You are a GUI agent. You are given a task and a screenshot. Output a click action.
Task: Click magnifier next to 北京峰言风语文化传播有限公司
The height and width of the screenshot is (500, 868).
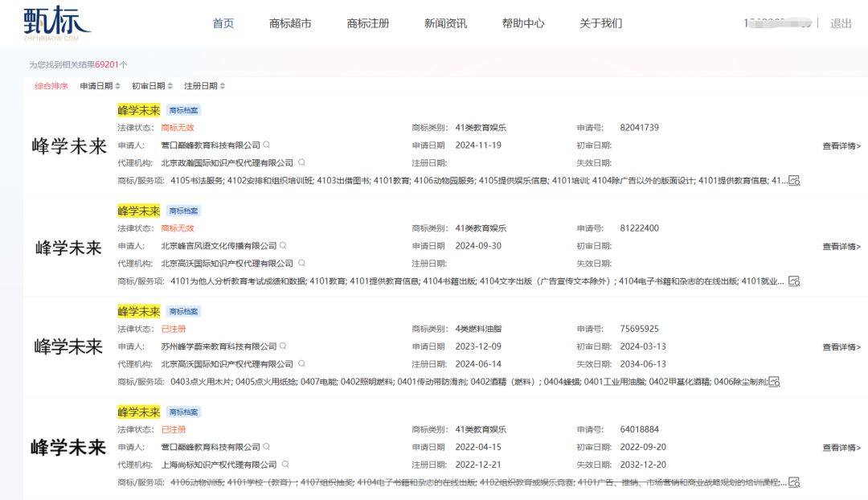click(283, 245)
